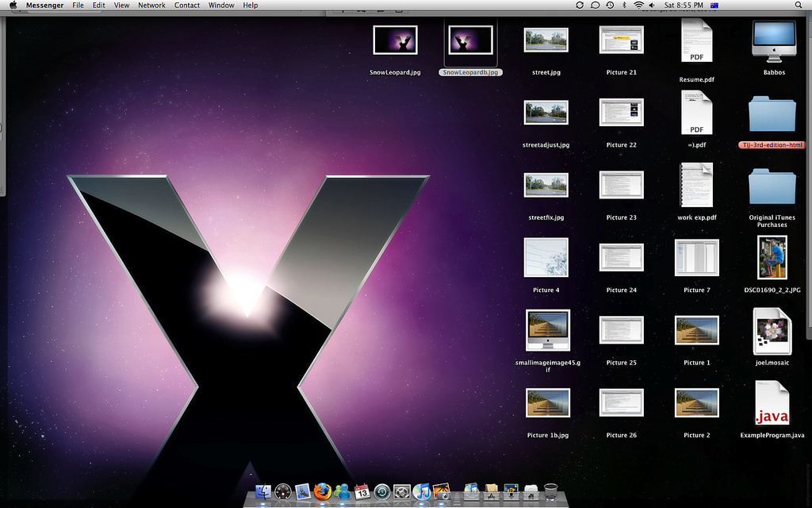Screen dimensions: 812x508
Task: Select the TIJ-3rd-edition-html folder
Action: point(772,116)
